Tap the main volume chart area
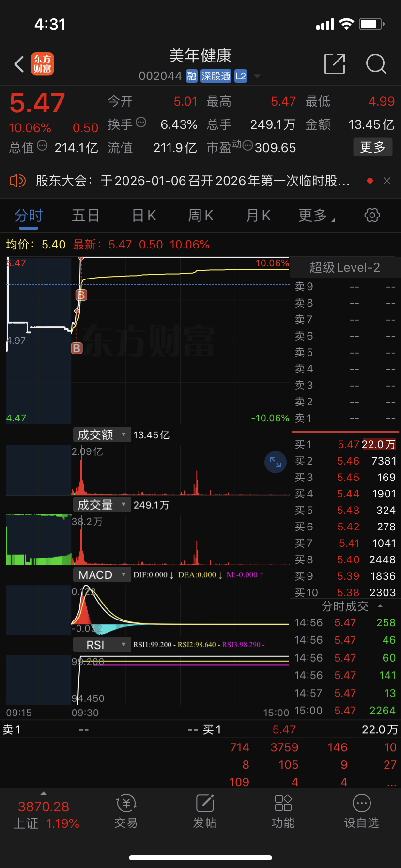The image size is (401, 868). (x=148, y=539)
